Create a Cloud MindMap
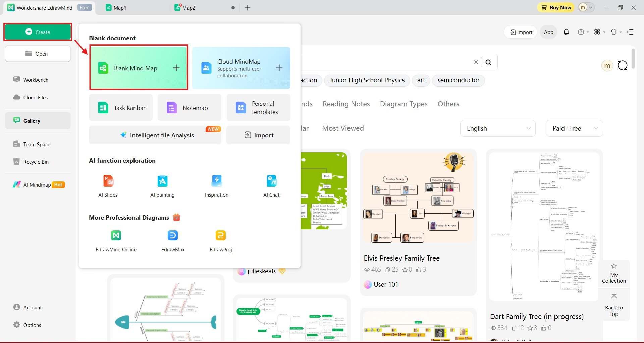Screen dimensions: 644x343 tap(241, 68)
